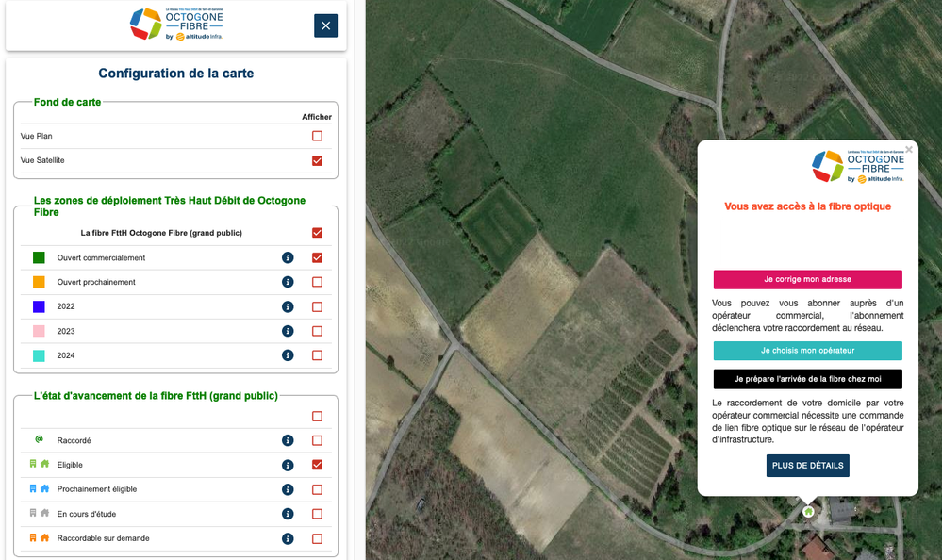This screenshot has height=560, width=942.
Task: Open info icon for 2022 zone
Action: click(288, 306)
